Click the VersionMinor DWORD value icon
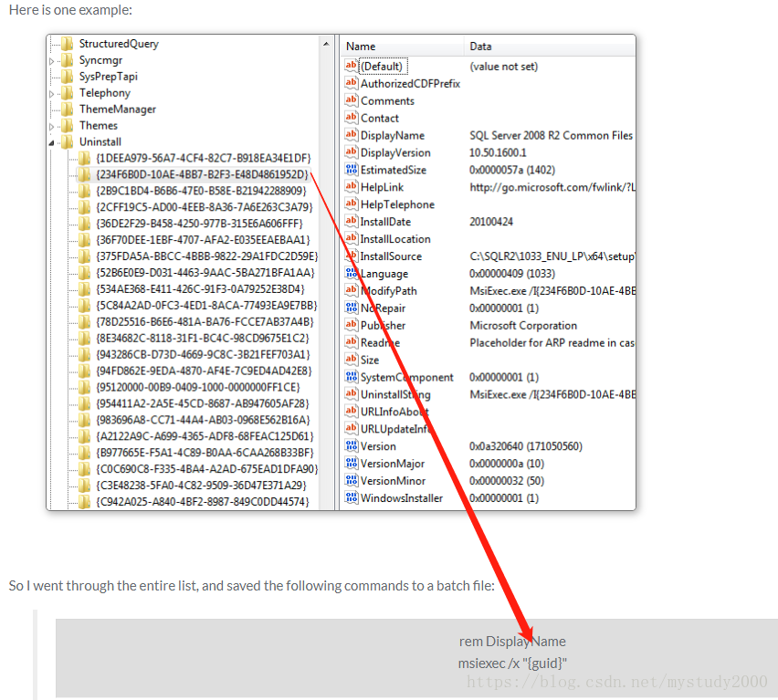The height and width of the screenshot is (700, 778). click(x=352, y=480)
